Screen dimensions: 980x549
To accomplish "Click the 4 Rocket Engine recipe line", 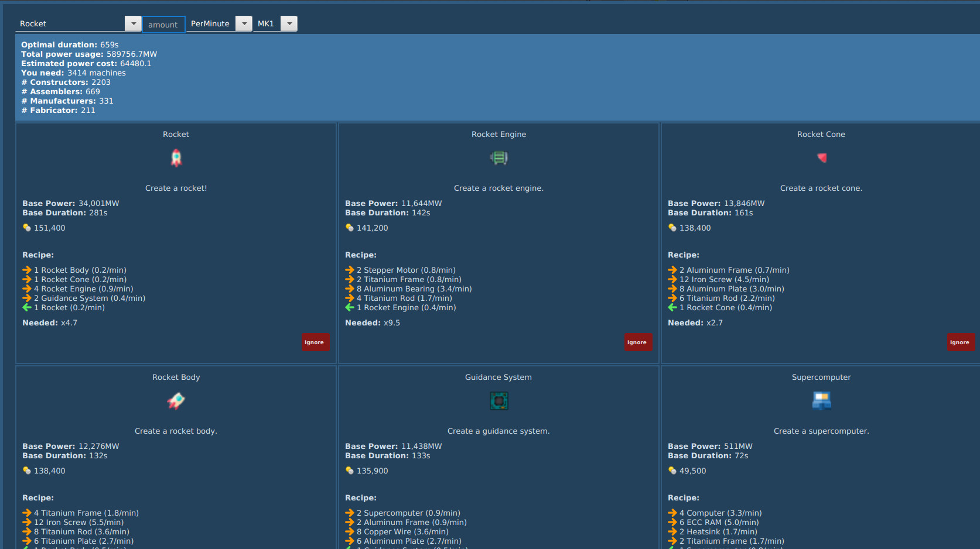I will coord(83,289).
